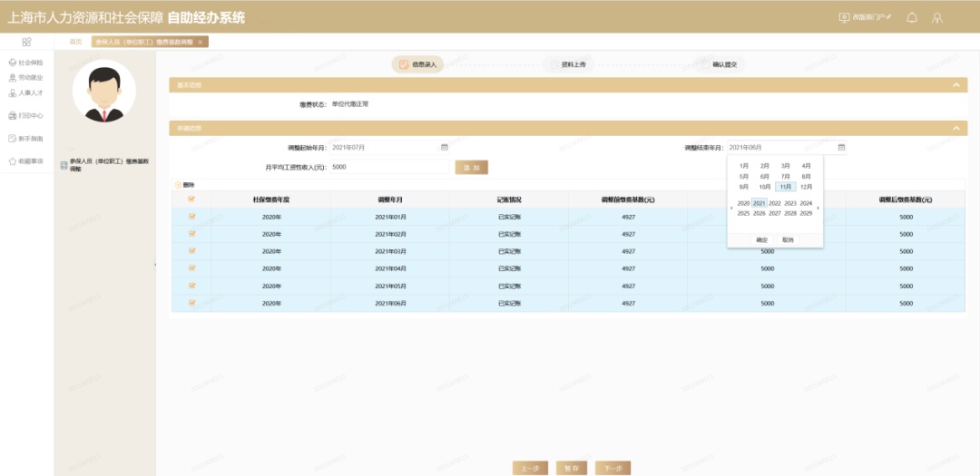Select year 2029 in the picker
This screenshot has width=980, height=476.
point(807,214)
